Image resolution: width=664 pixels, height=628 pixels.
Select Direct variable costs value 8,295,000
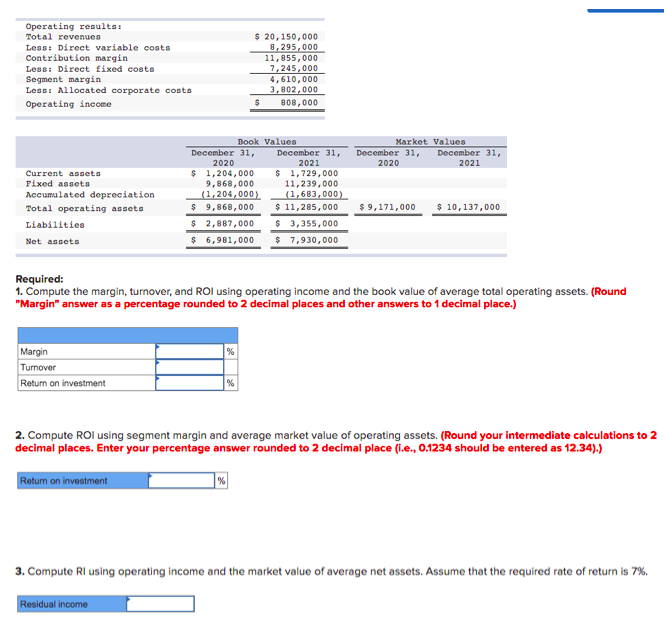pyautogui.click(x=293, y=47)
